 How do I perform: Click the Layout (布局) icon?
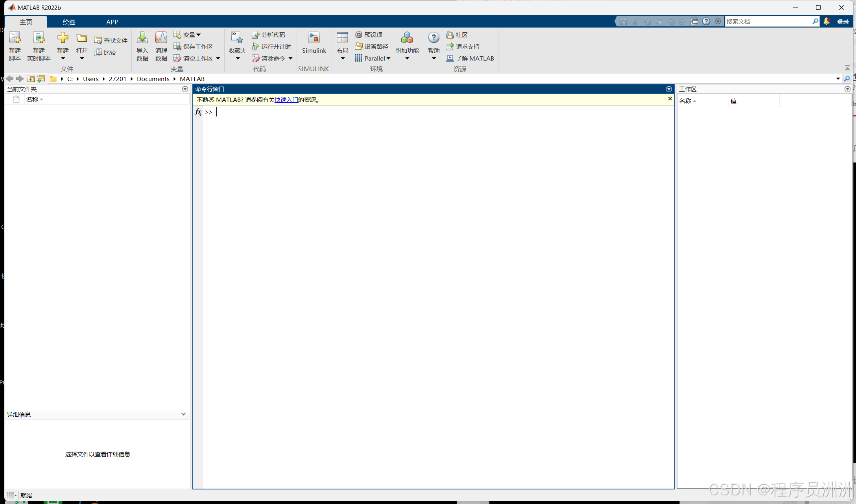coord(342,38)
